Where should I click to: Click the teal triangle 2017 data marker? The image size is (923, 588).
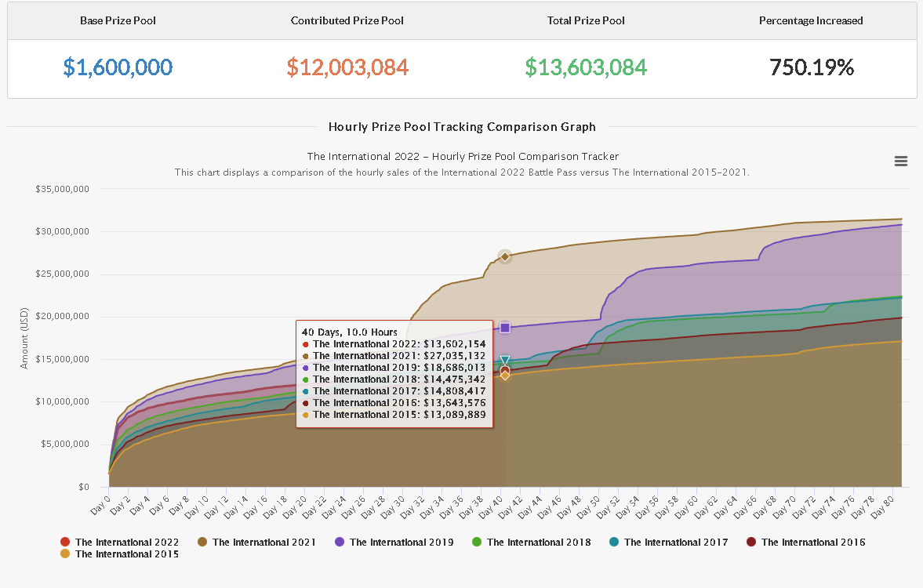[504, 360]
